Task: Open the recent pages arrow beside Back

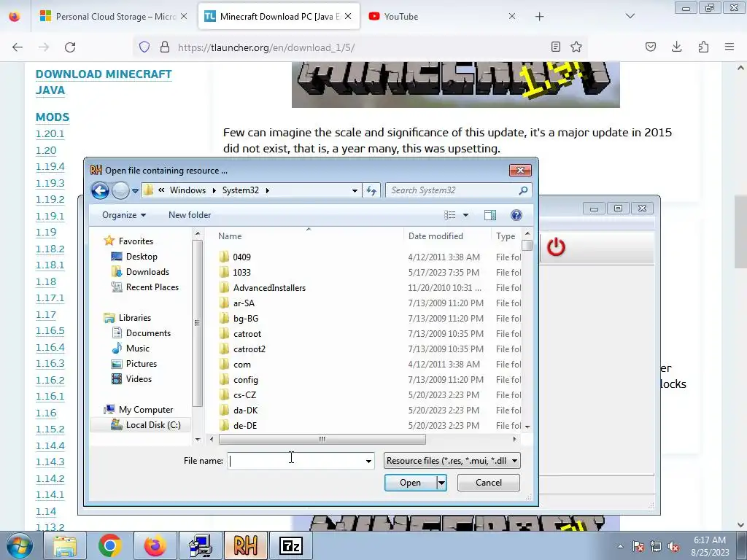Action: [135, 191]
